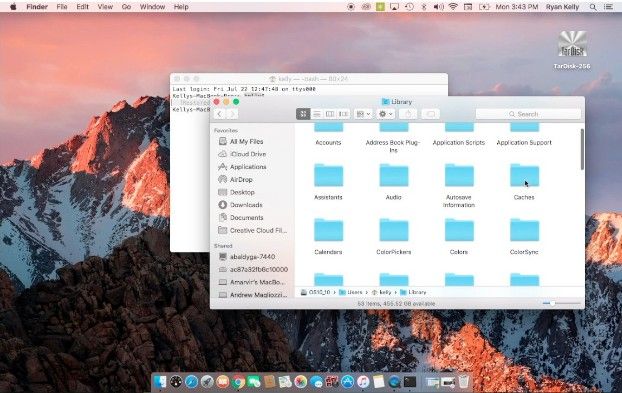The width and height of the screenshot is (622, 393).
Task: Open the volume menu
Action: (x=438, y=7)
